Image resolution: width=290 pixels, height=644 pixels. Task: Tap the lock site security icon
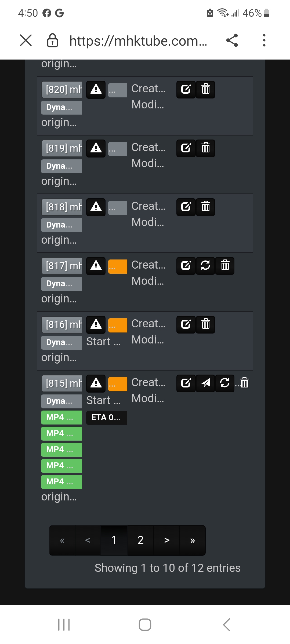click(x=52, y=40)
